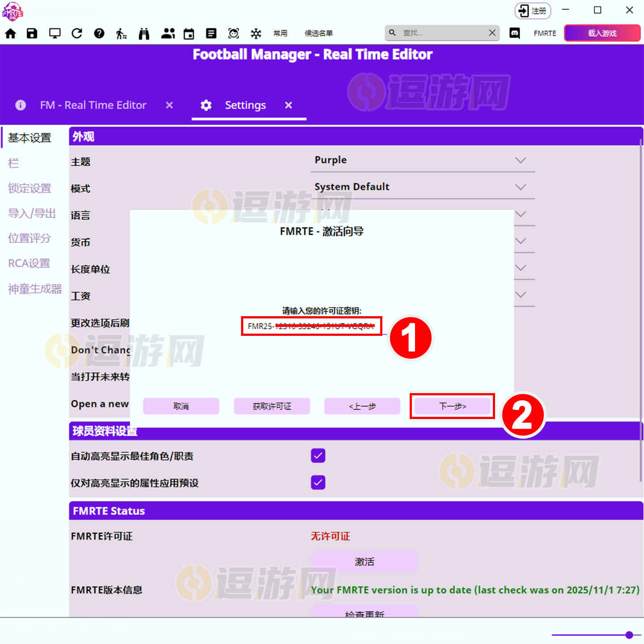644x644 pixels.
Task: Clear the search box with X
Action: click(492, 33)
